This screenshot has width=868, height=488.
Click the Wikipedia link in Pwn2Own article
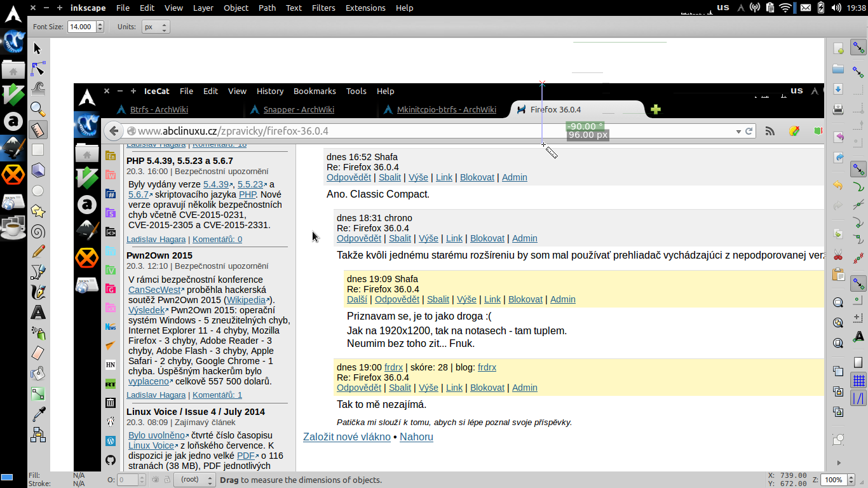click(247, 300)
